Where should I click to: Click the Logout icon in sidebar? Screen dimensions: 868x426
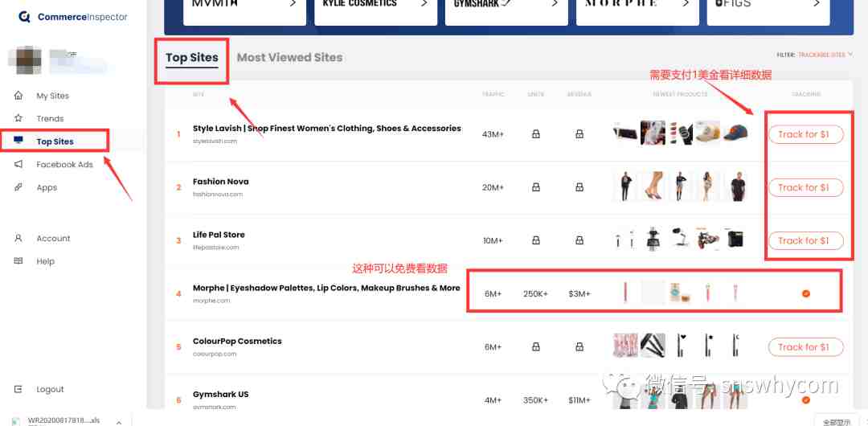pos(18,389)
